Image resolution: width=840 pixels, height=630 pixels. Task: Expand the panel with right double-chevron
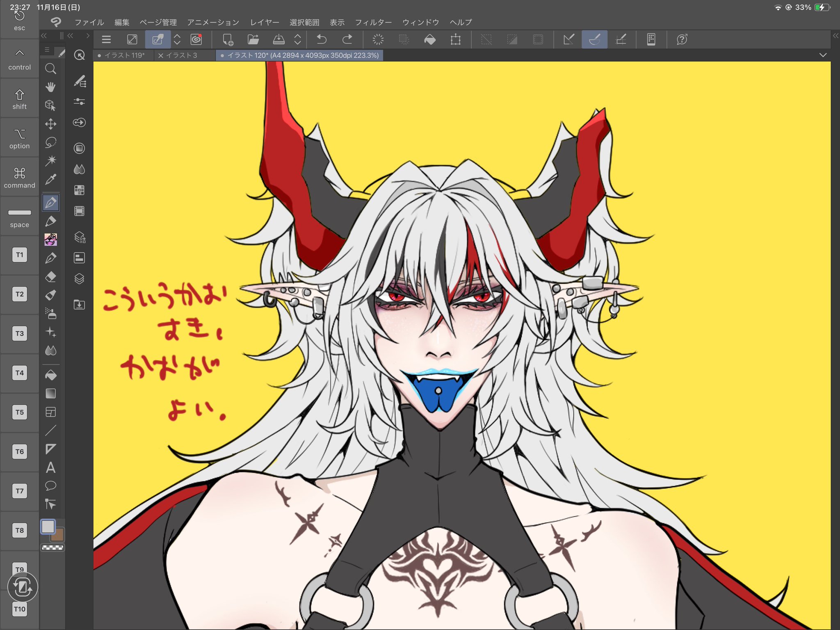[x=835, y=36]
